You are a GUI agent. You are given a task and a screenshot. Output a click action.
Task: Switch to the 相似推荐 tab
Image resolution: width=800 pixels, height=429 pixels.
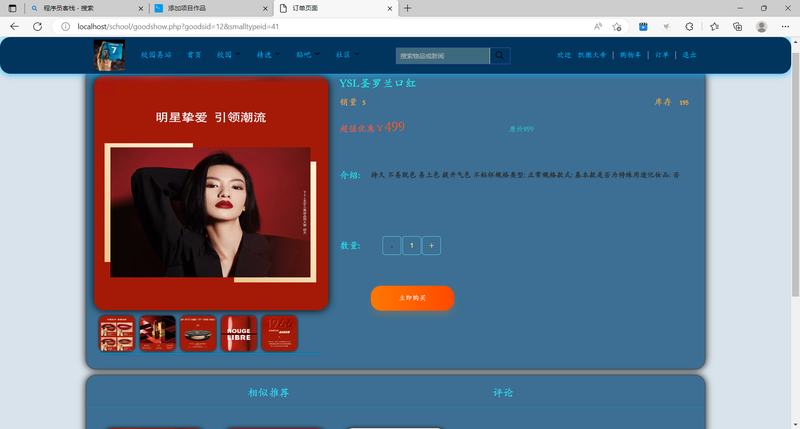click(x=268, y=392)
